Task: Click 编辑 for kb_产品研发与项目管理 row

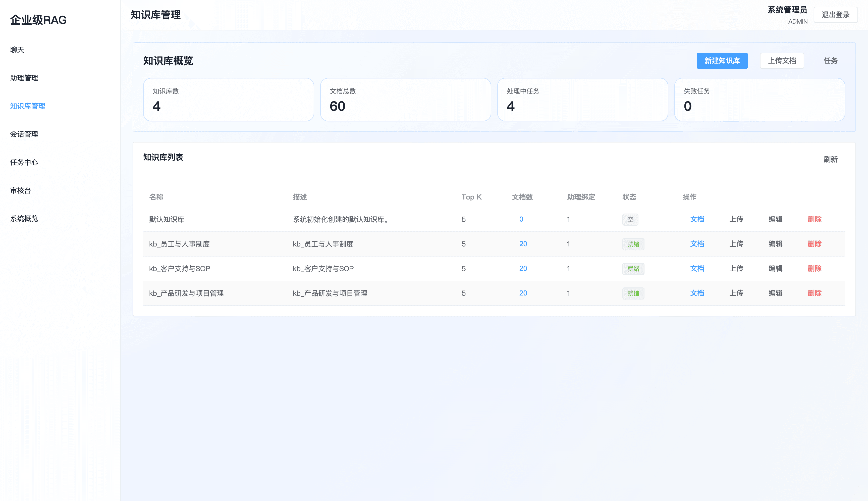Action: [x=775, y=293]
